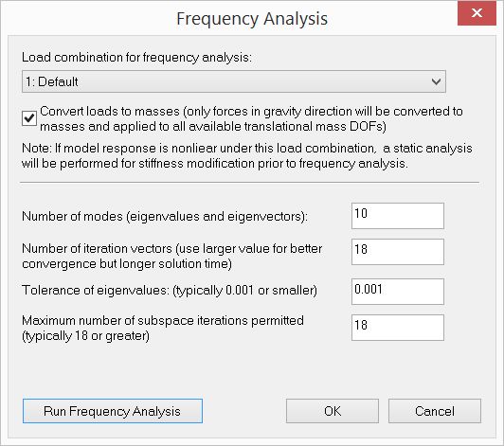The image size is (504, 446).
Task: Open the load combination dropdown
Action: (234, 81)
